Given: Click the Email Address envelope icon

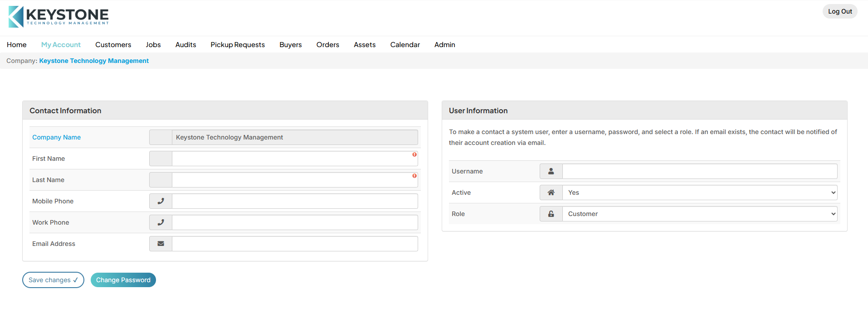Looking at the screenshot, I should coord(161,244).
